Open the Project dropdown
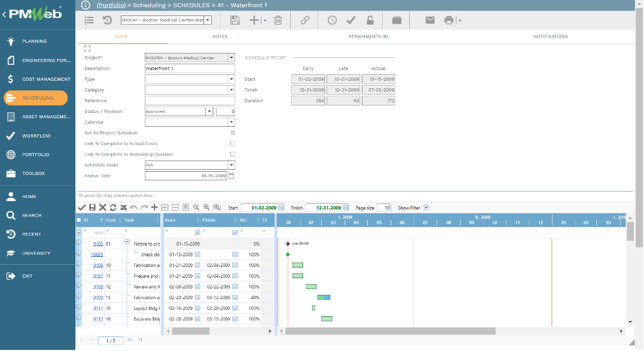 click(x=231, y=58)
